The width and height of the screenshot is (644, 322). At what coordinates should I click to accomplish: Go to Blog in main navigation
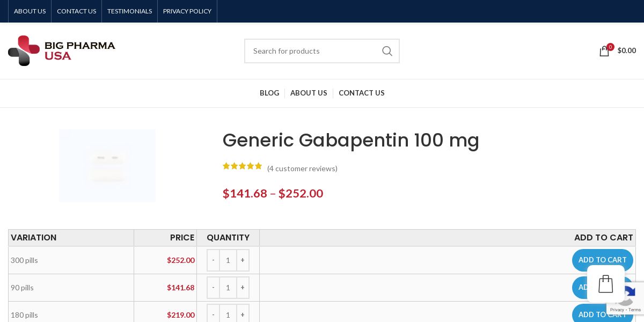[269, 93]
